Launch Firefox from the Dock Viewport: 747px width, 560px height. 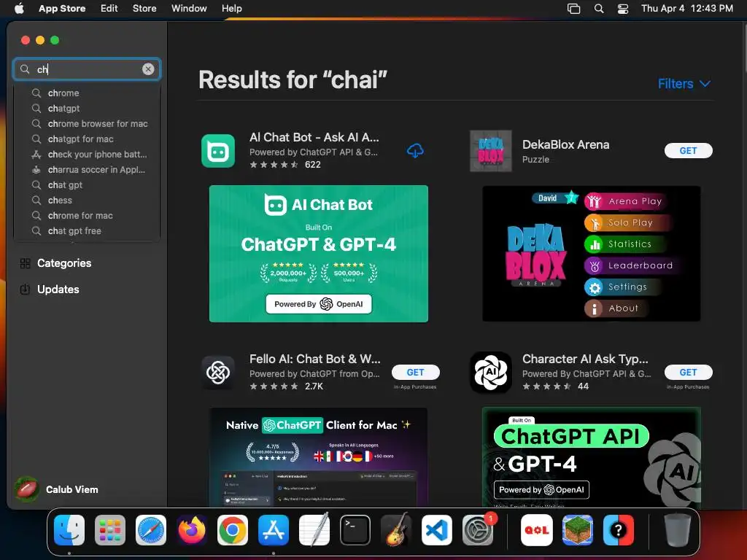192,530
